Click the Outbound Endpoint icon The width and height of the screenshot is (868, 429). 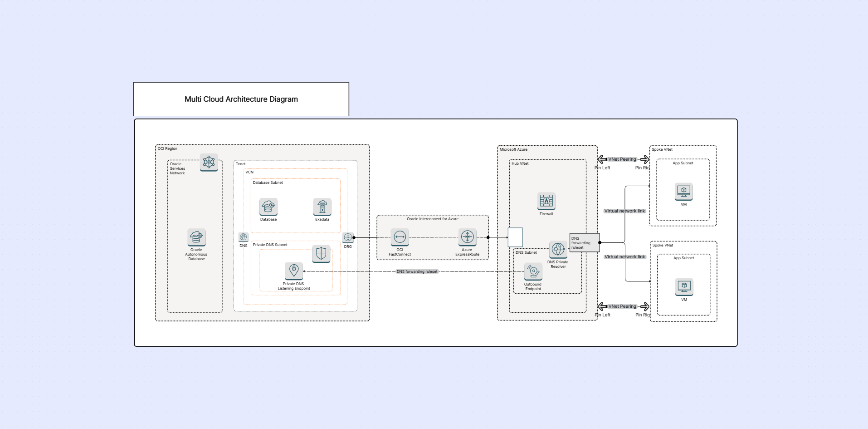[x=533, y=272]
